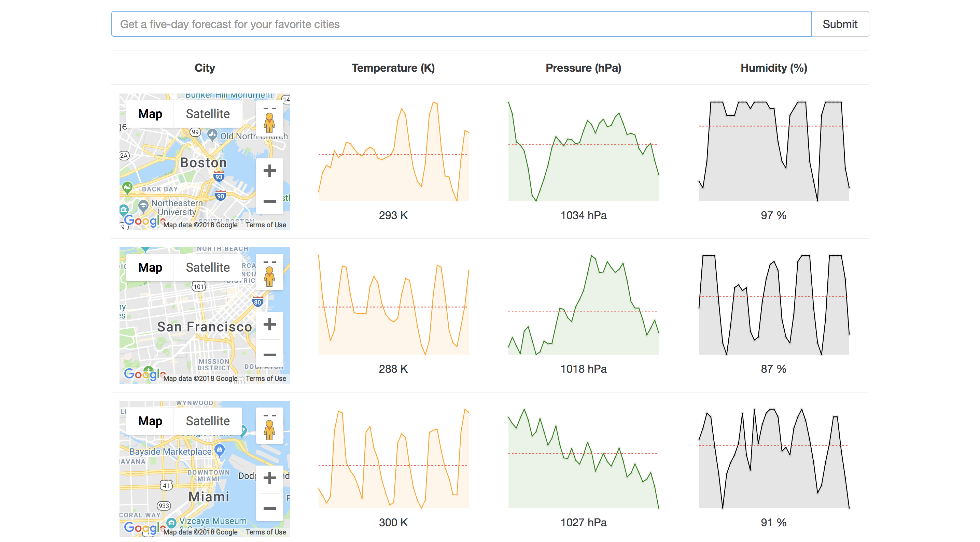This screenshot has height=542, width=980.
Task: Click Old North Church landmark icon
Action: [212, 134]
